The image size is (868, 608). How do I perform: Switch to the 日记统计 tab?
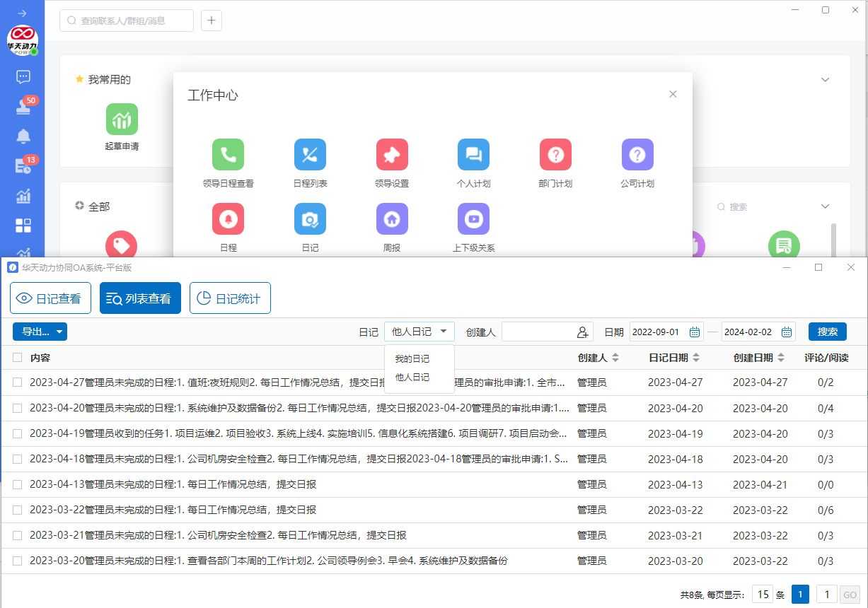(230, 298)
